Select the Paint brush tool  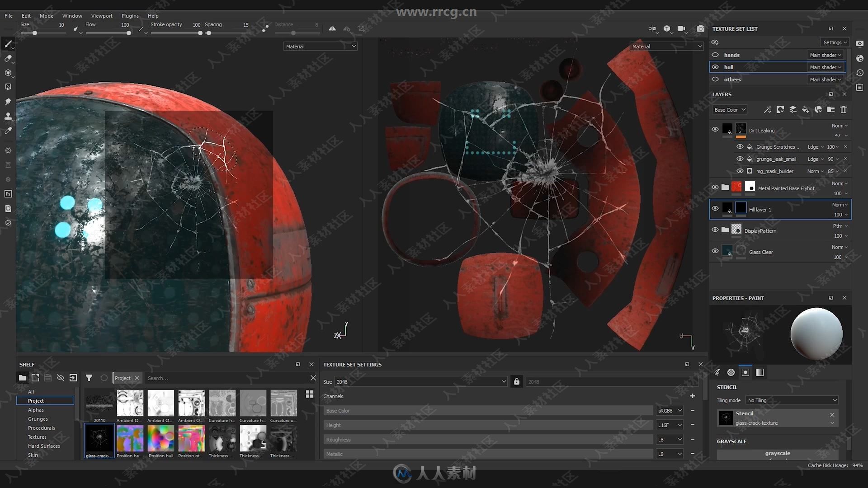pyautogui.click(x=8, y=44)
